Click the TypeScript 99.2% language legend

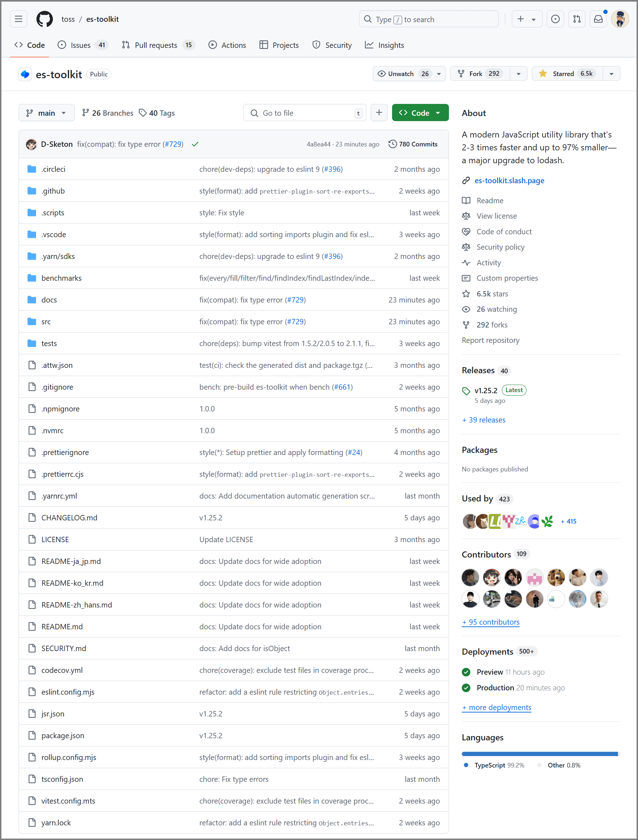494,765
